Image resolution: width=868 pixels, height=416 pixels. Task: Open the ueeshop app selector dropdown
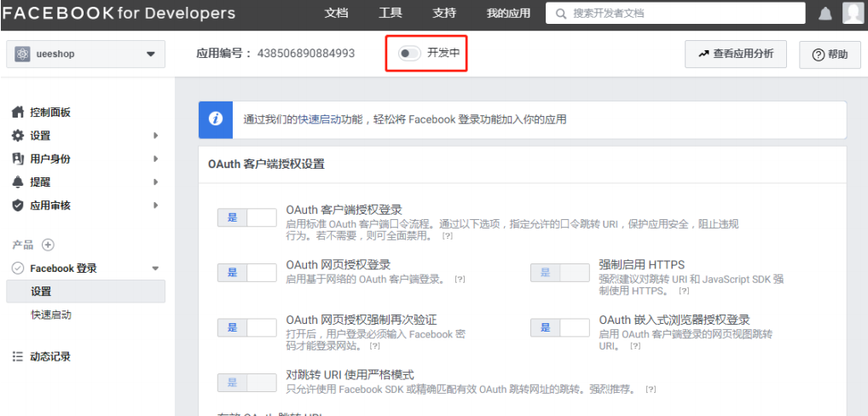click(x=86, y=55)
